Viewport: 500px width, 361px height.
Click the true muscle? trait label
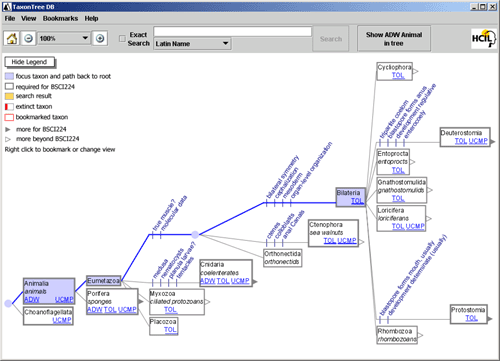[x=163, y=215]
